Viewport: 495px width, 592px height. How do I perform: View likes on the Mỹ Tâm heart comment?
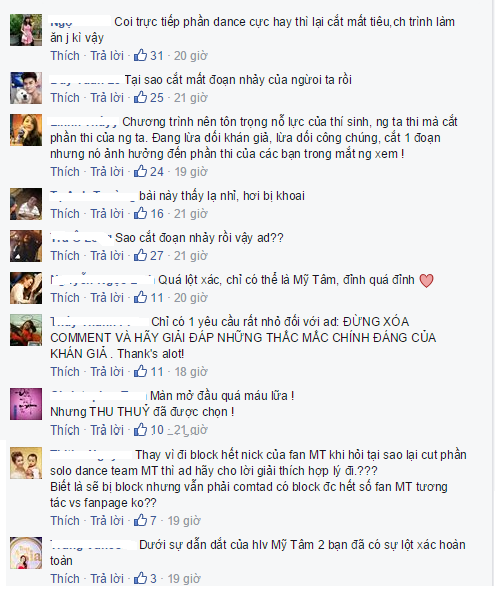pyautogui.click(x=140, y=297)
